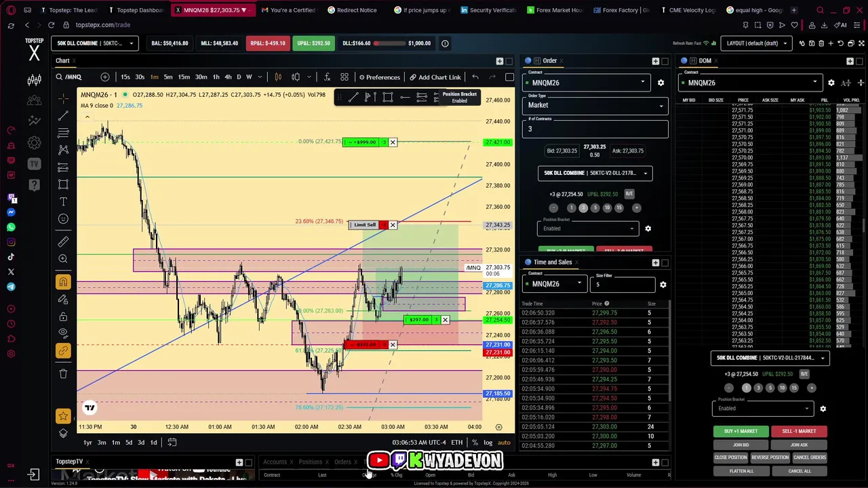Viewport: 868px width, 488px height.
Task: Edit the number of contracts field
Action: tap(595, 129)
